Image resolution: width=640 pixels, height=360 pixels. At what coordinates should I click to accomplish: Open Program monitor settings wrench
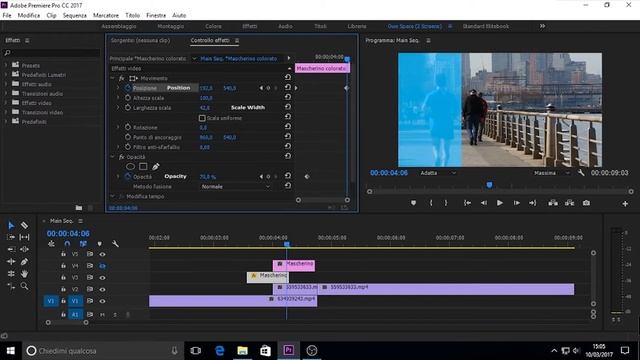tap(581, 173)
